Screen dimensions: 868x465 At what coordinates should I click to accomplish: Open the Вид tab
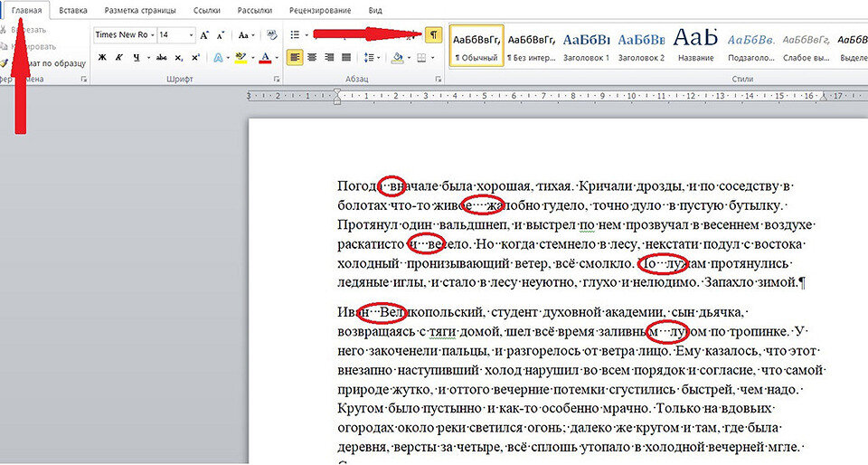[374, 11]
